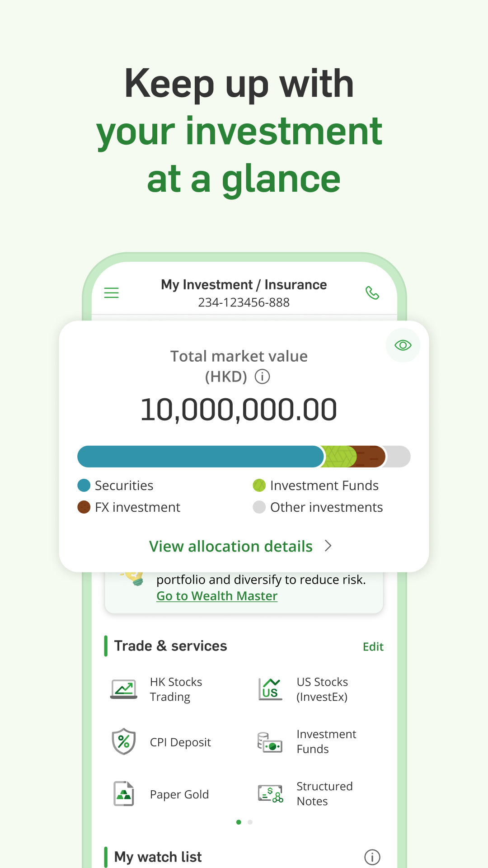Screen dimensions: 488x868
Task: Go to Wealth Master link
Action: (217, 596)
